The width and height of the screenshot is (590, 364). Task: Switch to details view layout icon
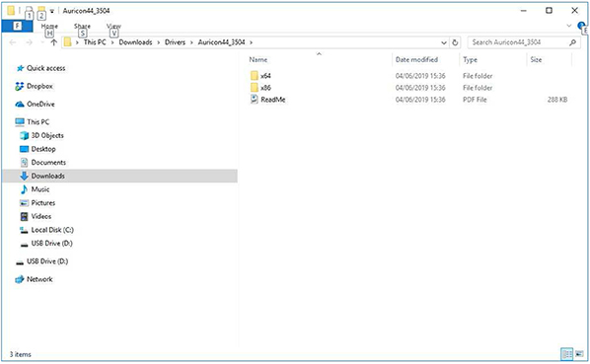click(566, 354)
